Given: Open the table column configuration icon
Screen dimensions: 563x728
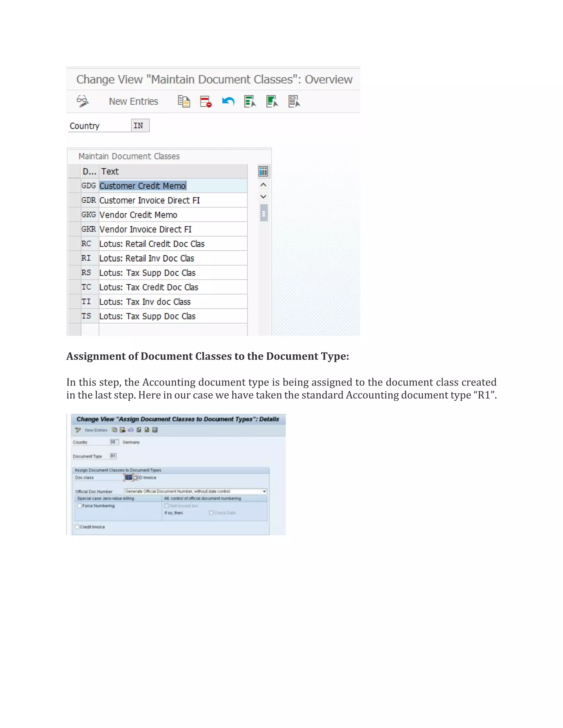Looking at the screenshot, I should pos(263,171).
